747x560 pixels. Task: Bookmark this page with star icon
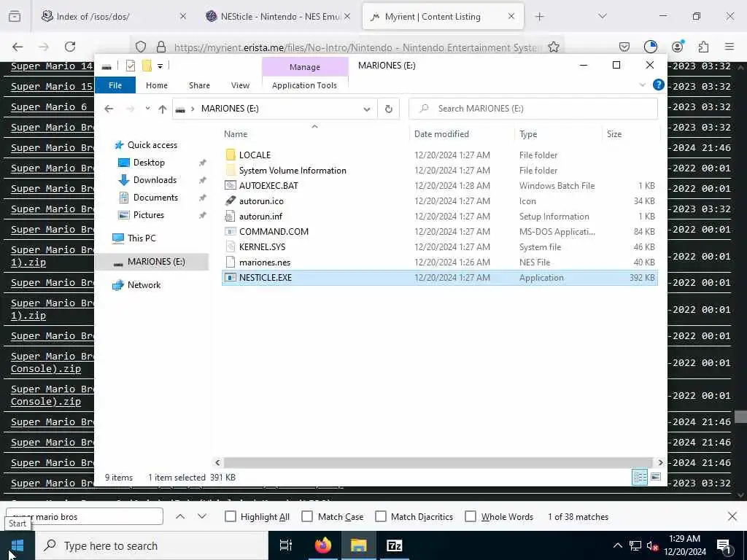(553, 47)
